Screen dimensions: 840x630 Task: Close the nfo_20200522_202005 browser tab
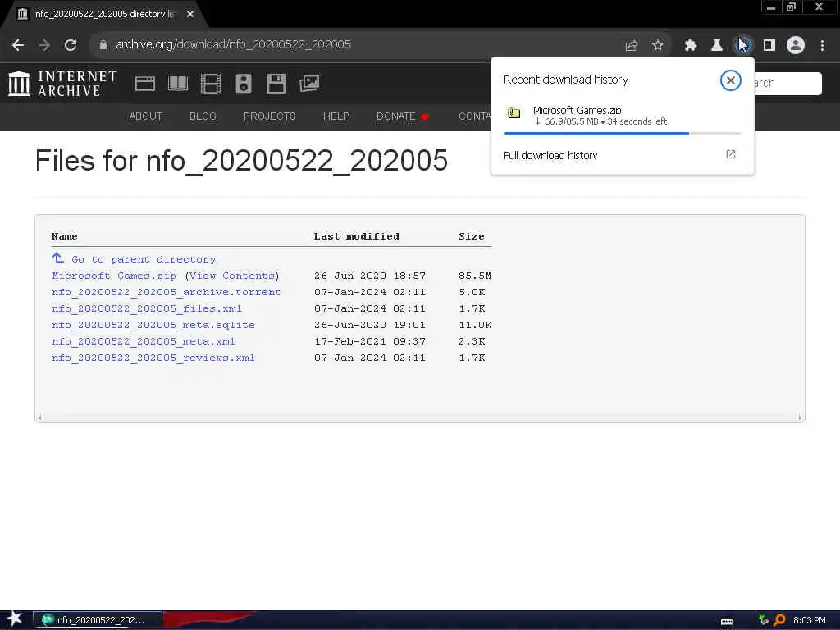point(190,14)
